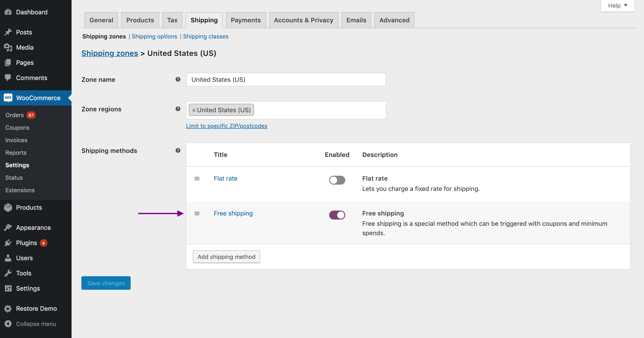Click the Zone name input field
Viewport: 644px width, 338px height.
[286, 79]
